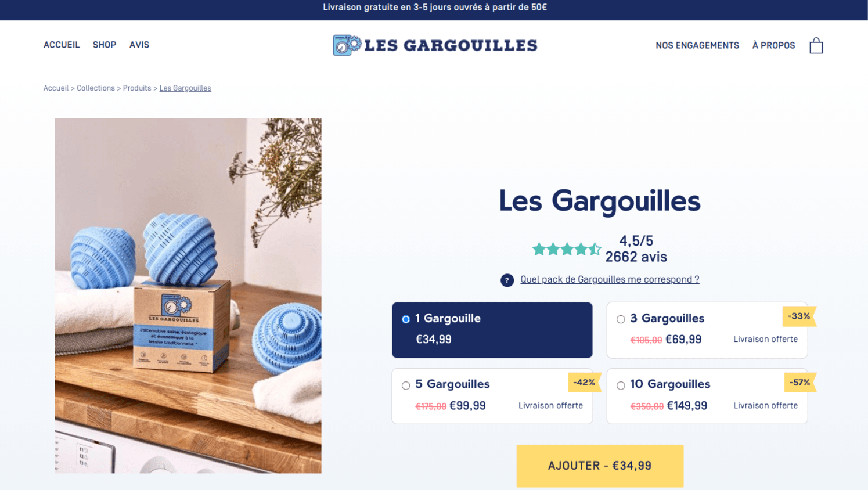Choose the 10 Gargouilles pack radio button

coord(621,385)
